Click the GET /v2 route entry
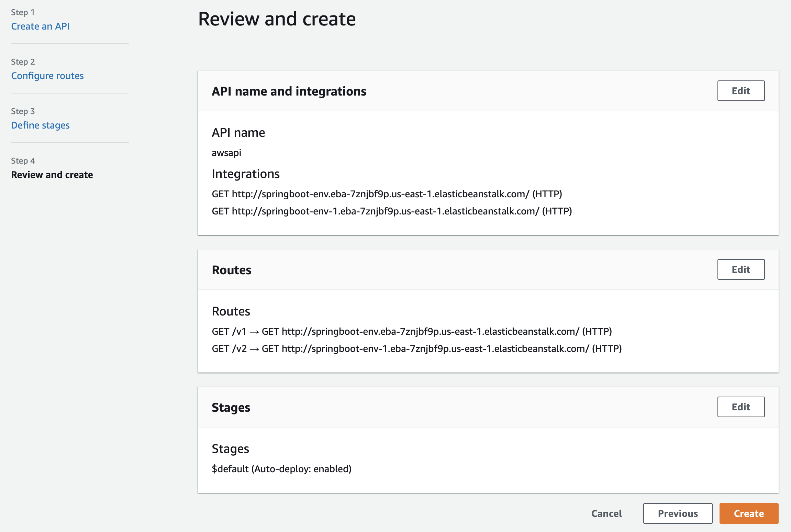Screen dimensions: 791x532 coord(416,348)
